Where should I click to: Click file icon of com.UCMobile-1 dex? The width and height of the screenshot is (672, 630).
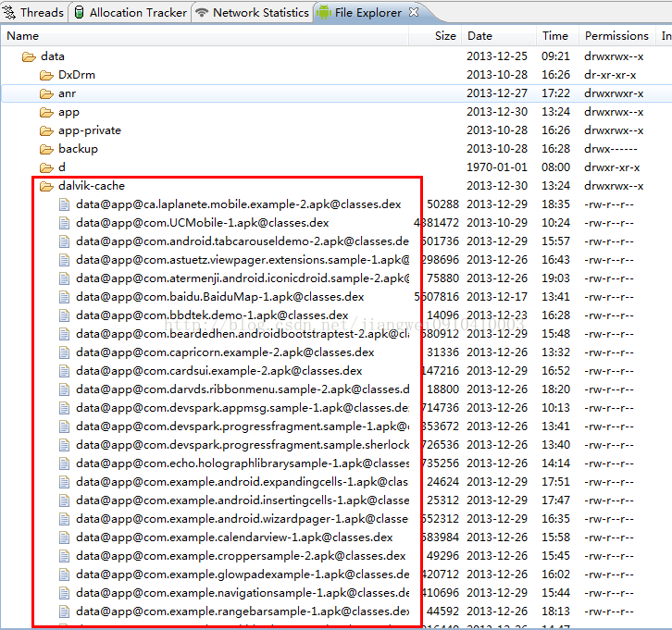pos(64,223)
